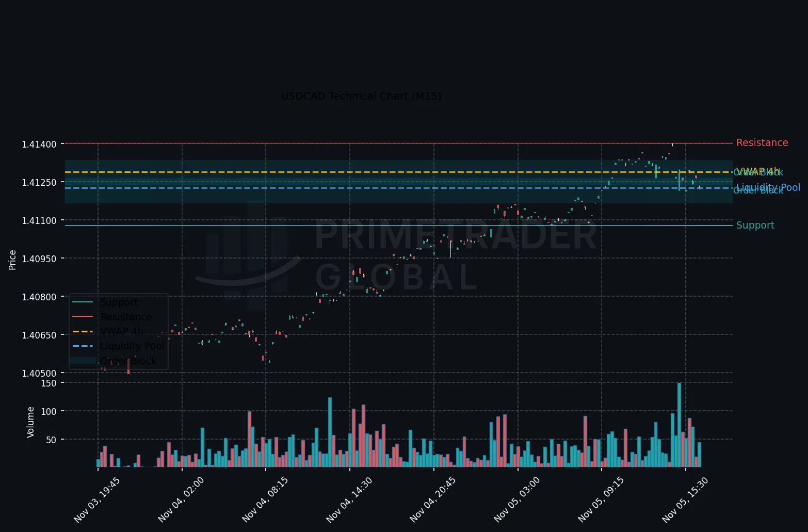This screenshot has width=808, height=532.
Task: Click the chart title USDCAD Technical Chart (M15)
Action: click(x=361, y=96)
